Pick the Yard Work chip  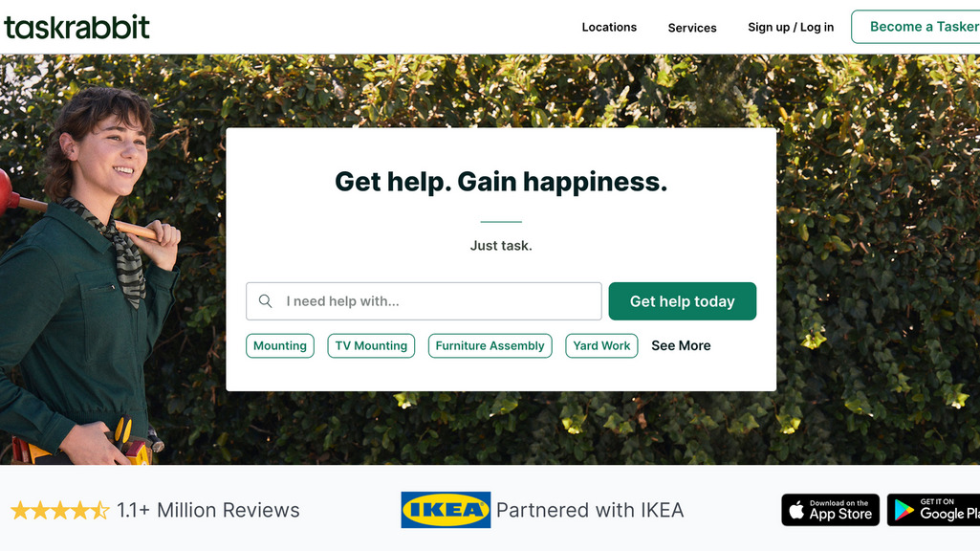coord(602,346)
